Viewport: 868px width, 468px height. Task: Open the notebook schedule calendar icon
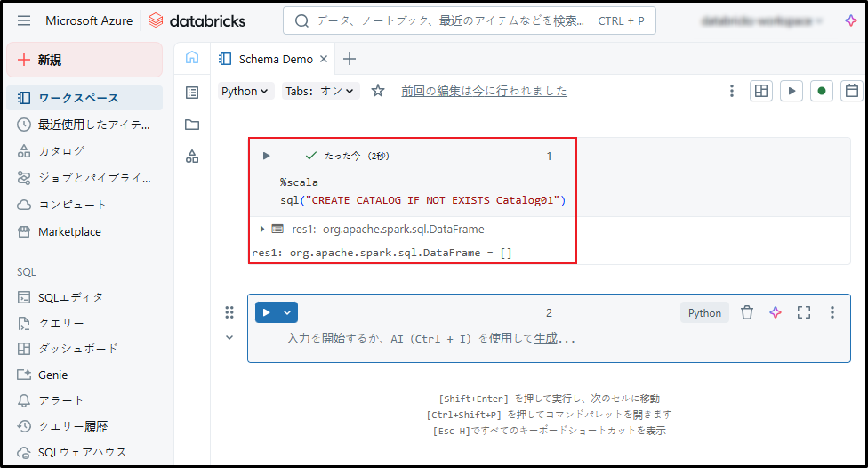coord(851,91)
